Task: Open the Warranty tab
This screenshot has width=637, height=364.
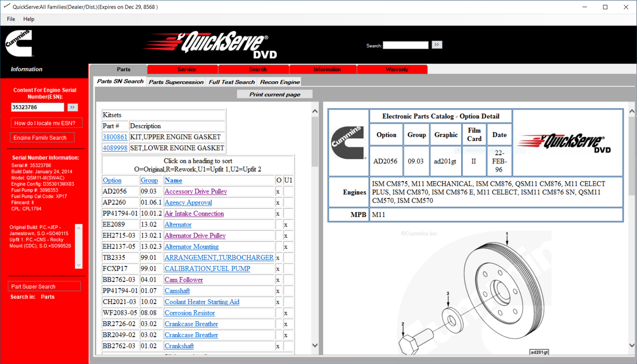Action: (397, 69)
